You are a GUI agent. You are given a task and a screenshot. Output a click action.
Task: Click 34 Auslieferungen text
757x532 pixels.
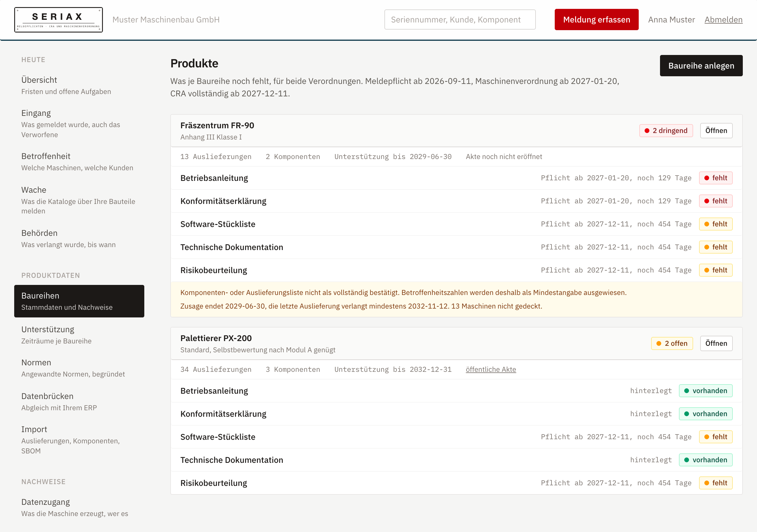click(216, 369)
